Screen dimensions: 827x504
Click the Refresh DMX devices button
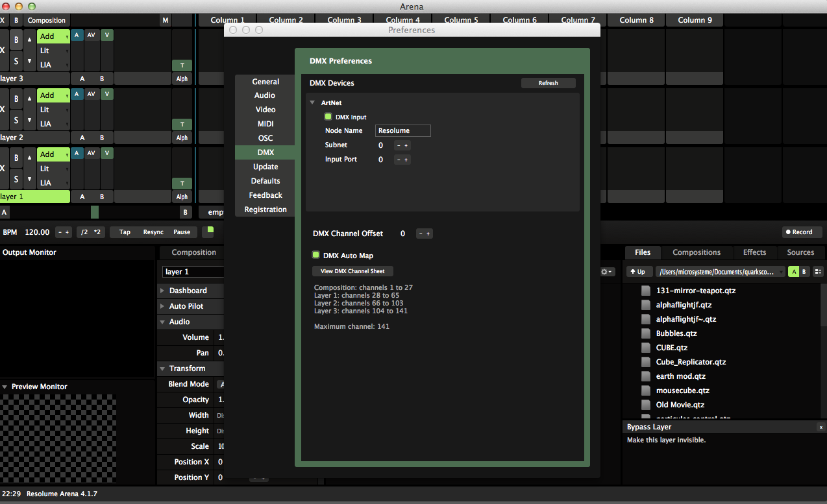pyautogui.click(x=548, y=83)
